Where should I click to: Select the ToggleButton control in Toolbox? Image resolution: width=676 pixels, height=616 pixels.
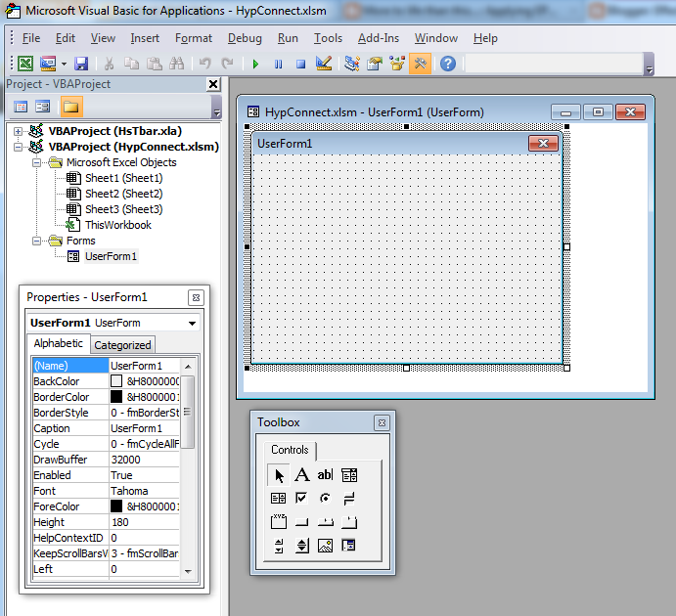[x=349, y=499]
